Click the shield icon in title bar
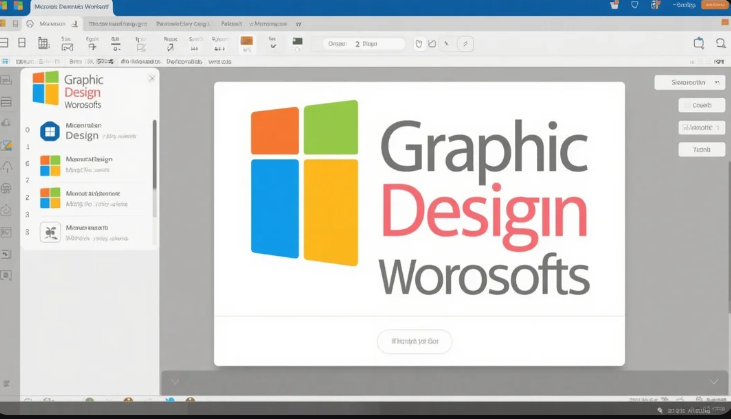 pos(634,5)
